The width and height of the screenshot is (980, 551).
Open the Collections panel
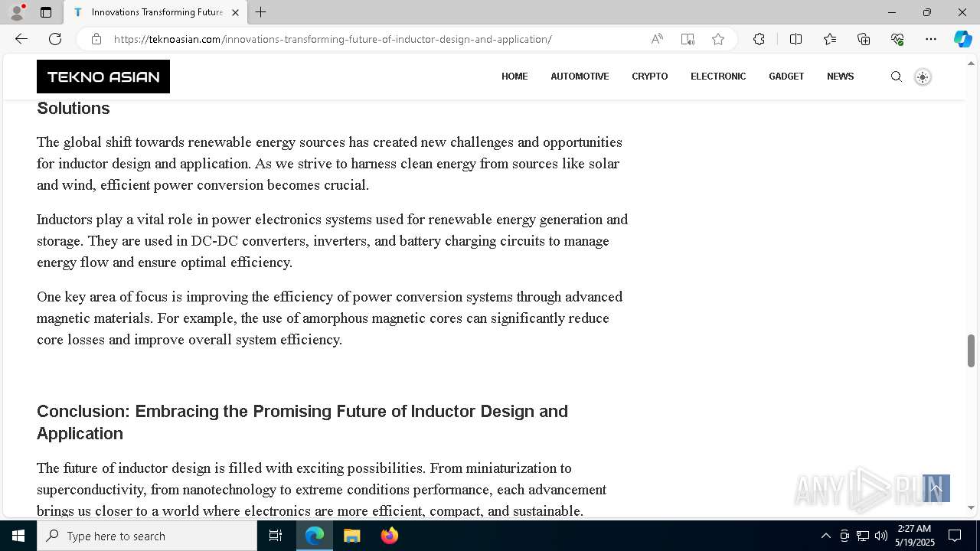tap(864, 39)
